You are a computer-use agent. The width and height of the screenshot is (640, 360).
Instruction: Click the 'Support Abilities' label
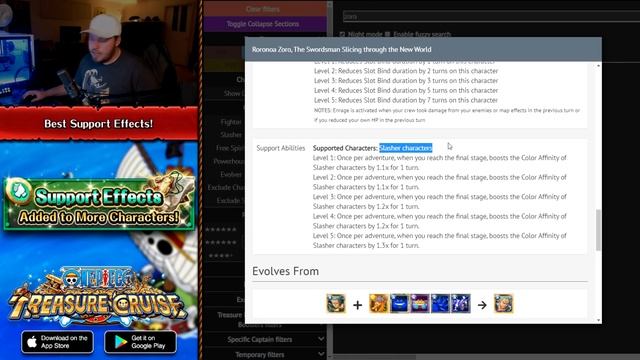[x=281, y=148]
